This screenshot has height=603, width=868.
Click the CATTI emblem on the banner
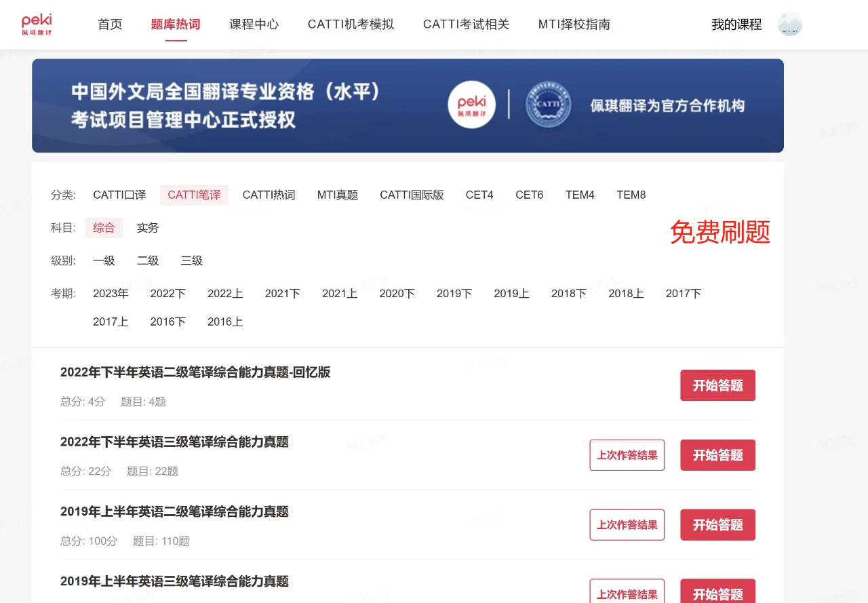[548, 104]
